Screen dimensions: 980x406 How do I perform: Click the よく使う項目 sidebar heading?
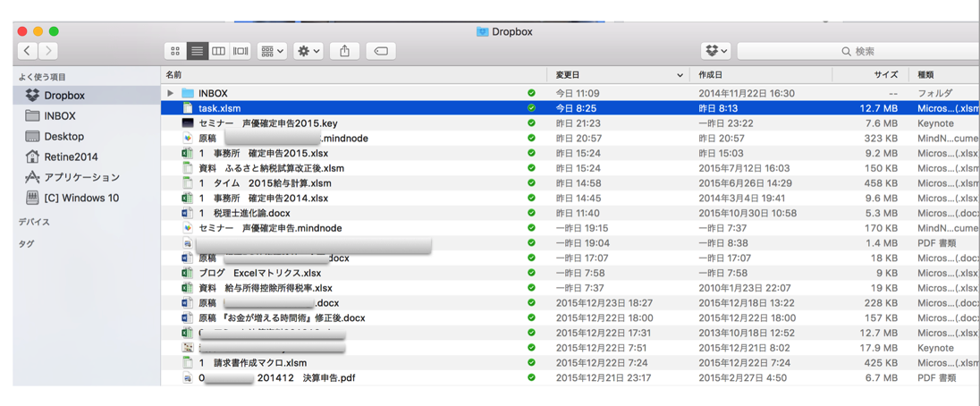pos(42,77)
